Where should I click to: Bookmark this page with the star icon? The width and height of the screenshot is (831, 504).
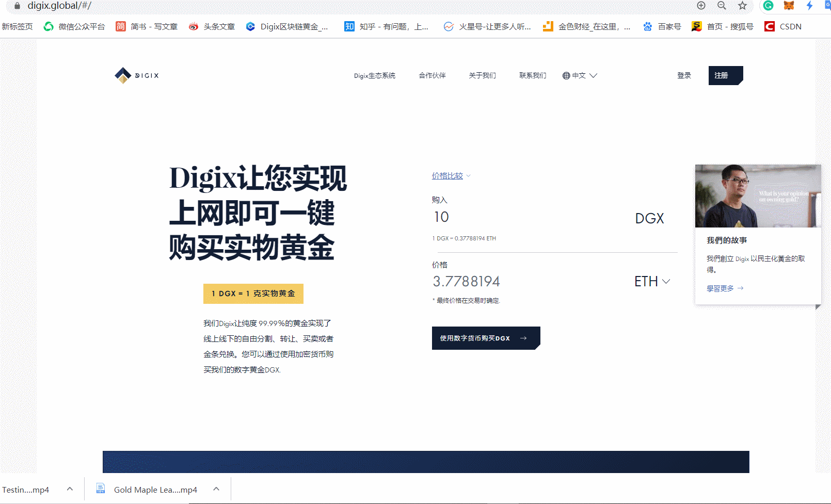742,6
